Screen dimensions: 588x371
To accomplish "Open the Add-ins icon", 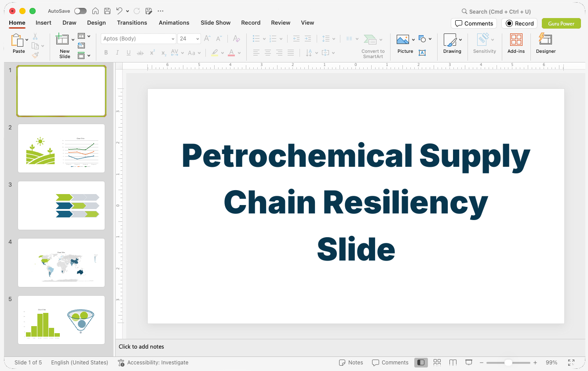I will tap(516, 40).
